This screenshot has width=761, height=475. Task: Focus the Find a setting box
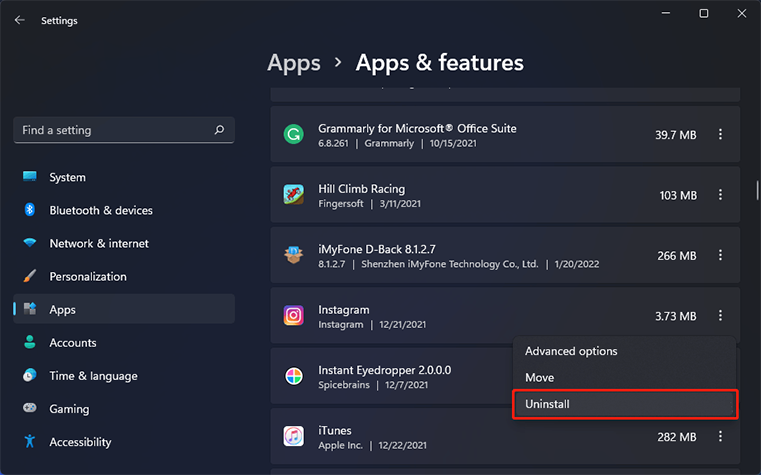[x=124, y=130]
